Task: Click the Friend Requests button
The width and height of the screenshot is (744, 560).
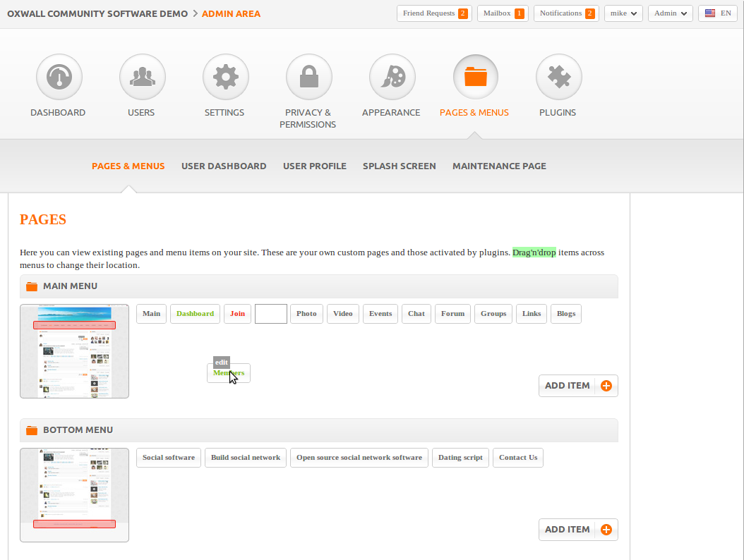Action: (x=434, y=13)
